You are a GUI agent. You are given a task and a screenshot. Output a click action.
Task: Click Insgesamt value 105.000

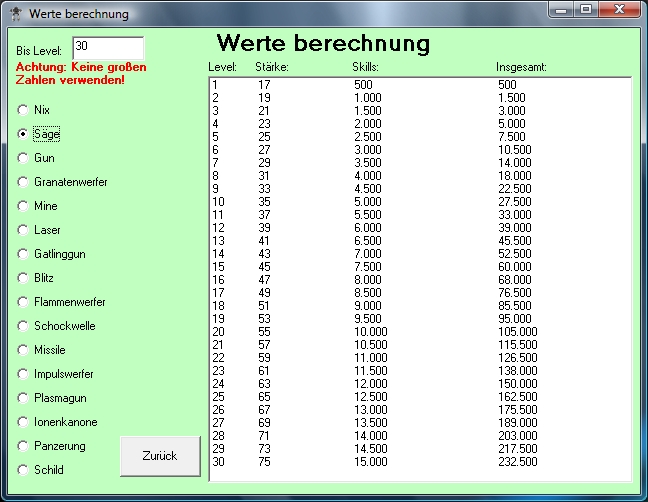click(x=518, y=332)
